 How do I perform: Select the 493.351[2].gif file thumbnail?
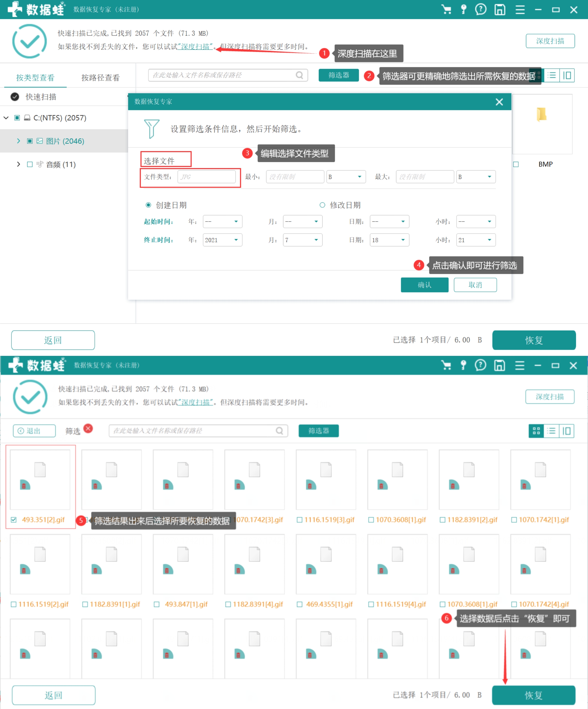point(40,479)
